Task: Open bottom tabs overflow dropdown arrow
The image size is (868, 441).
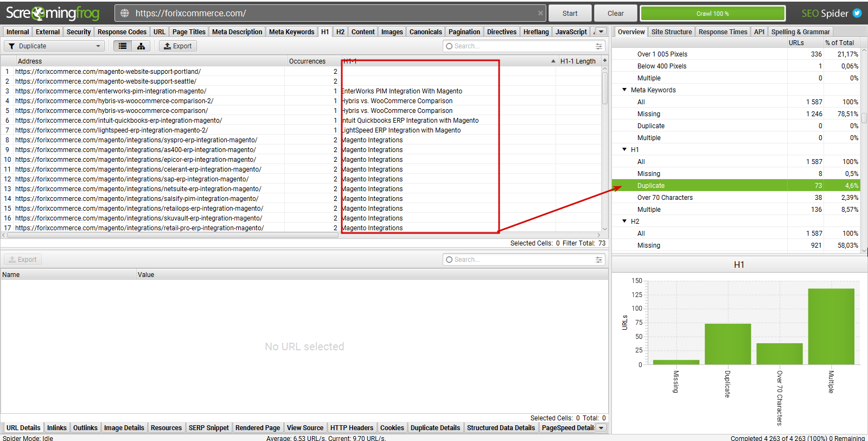Action: 601,428
